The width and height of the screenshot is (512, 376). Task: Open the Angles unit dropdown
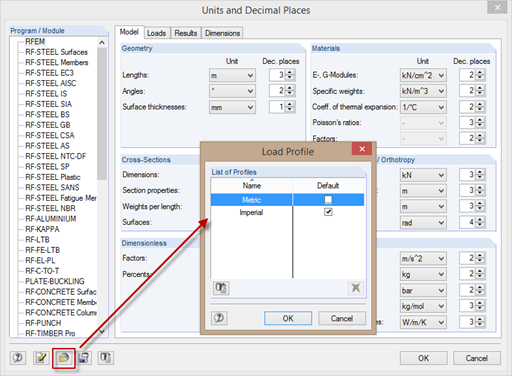(232, 91)
